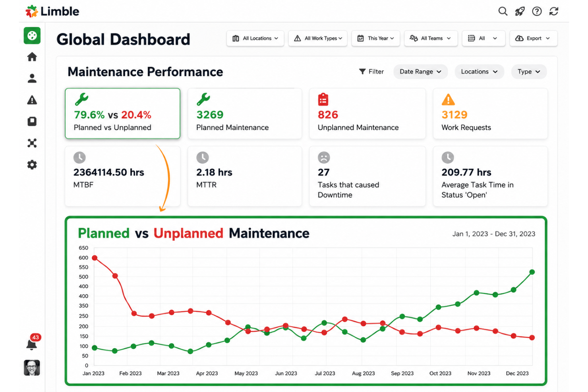Image resolution: width=588 pixels, height=392 pixels.
Task: Open the help question mark icon
Action: pos(537,11)
